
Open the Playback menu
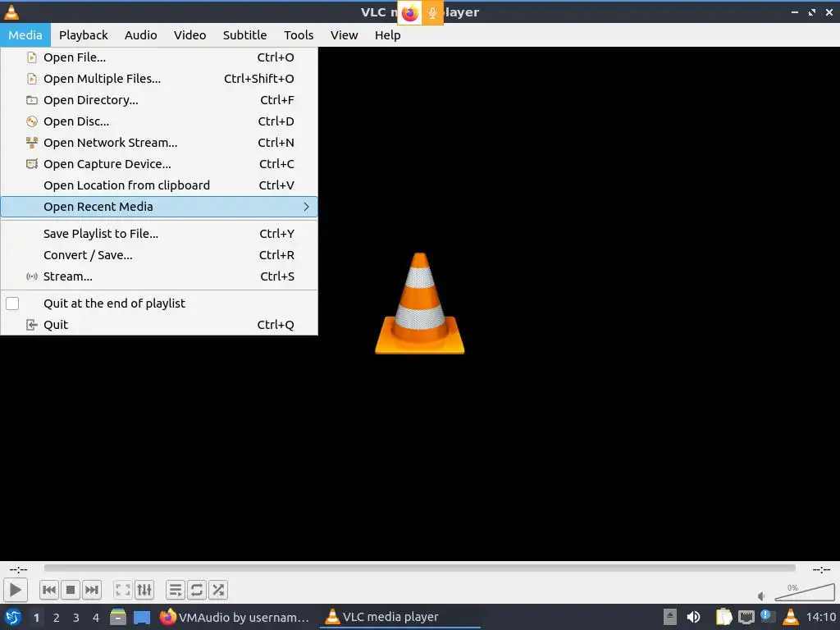point(83,34)
